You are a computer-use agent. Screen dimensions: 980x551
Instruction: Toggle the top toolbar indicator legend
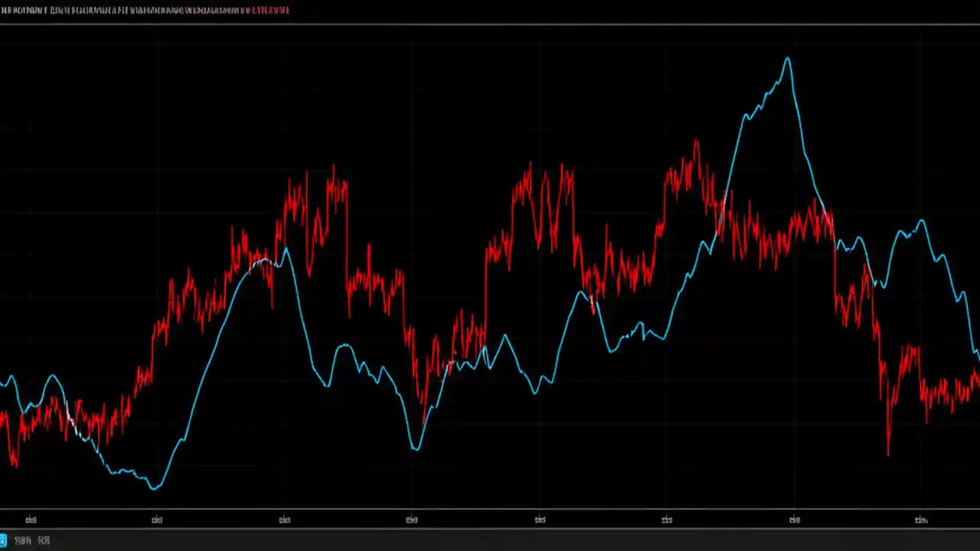click(x=145, y=10)
